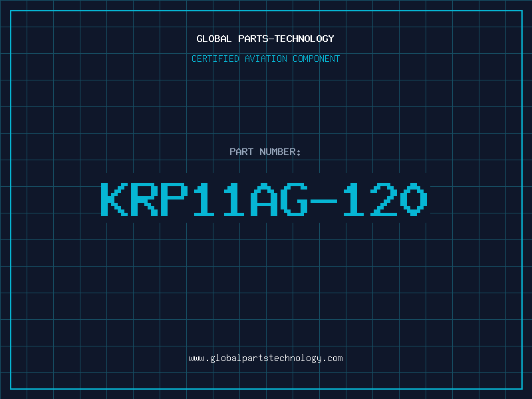Click the GLOBAL PARTS-TECHNOLOGY heading
Screen dimensions: 532x399
point(265,39)
